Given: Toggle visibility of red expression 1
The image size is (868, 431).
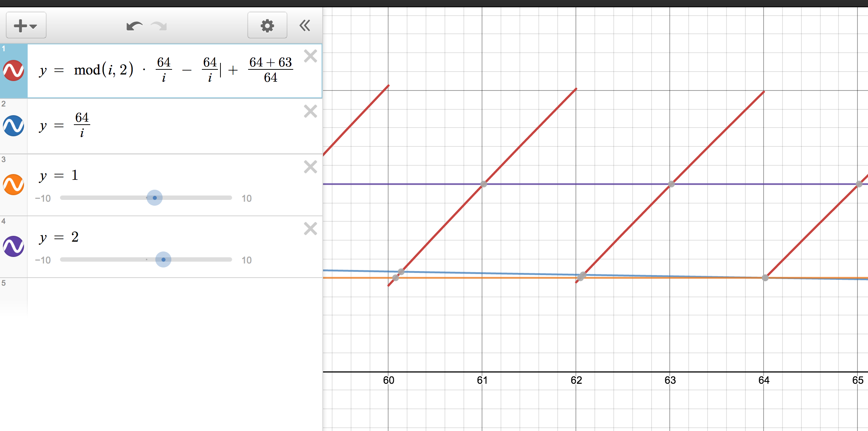Looking at the screenshot, I should pyautogui.click(x=13, y=71).
